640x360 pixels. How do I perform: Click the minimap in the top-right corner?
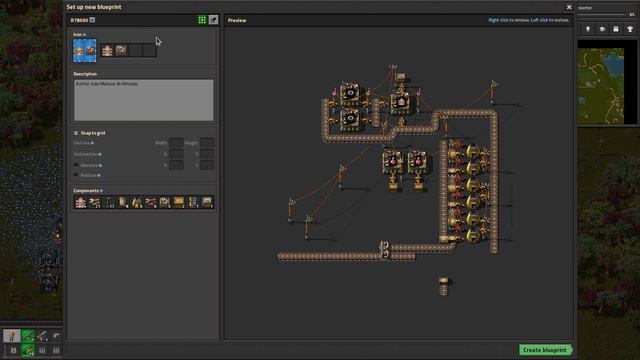pyautogui.click(x=601, y=86)
